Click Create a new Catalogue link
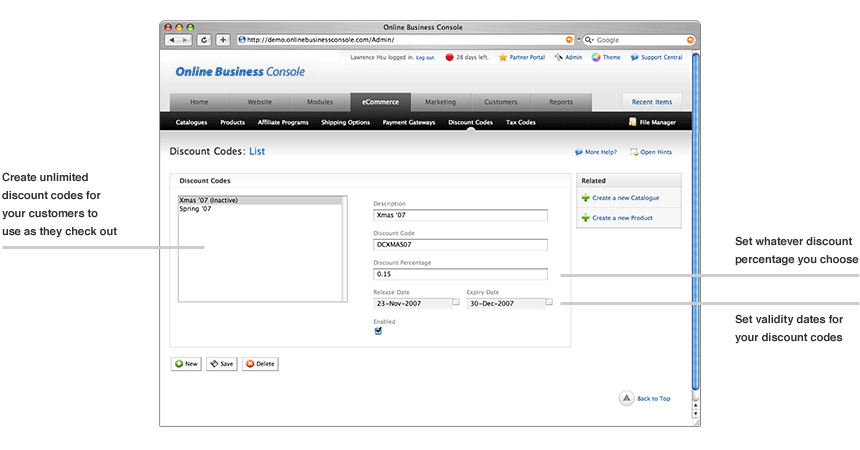860x450 pixels. tap(625, 198)
